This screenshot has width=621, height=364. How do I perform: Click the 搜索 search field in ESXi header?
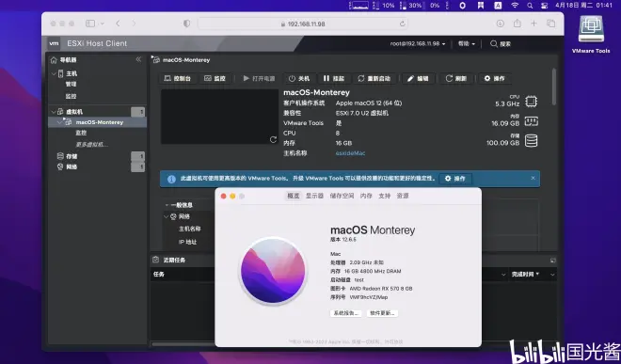click(501, 43)
